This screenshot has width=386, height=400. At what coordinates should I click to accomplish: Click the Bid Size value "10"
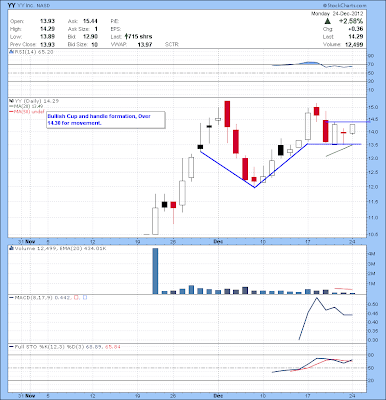95,44
